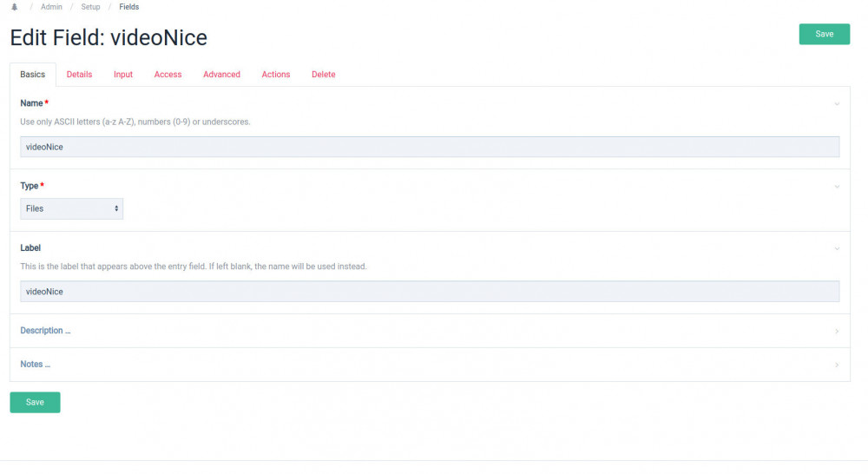The height and width of the screenshot is (474, 868).
Task: Focus the Name text field
Action: 430,147
